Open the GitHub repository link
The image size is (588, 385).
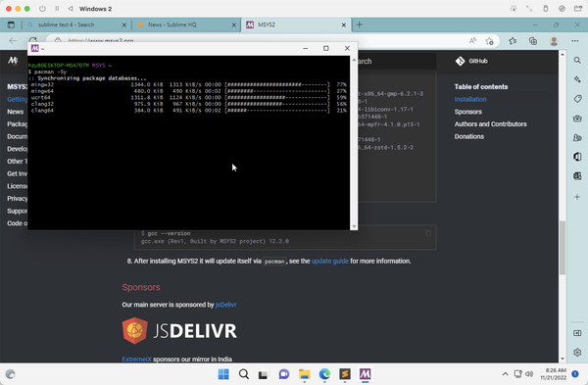click(x=471, y=61)
